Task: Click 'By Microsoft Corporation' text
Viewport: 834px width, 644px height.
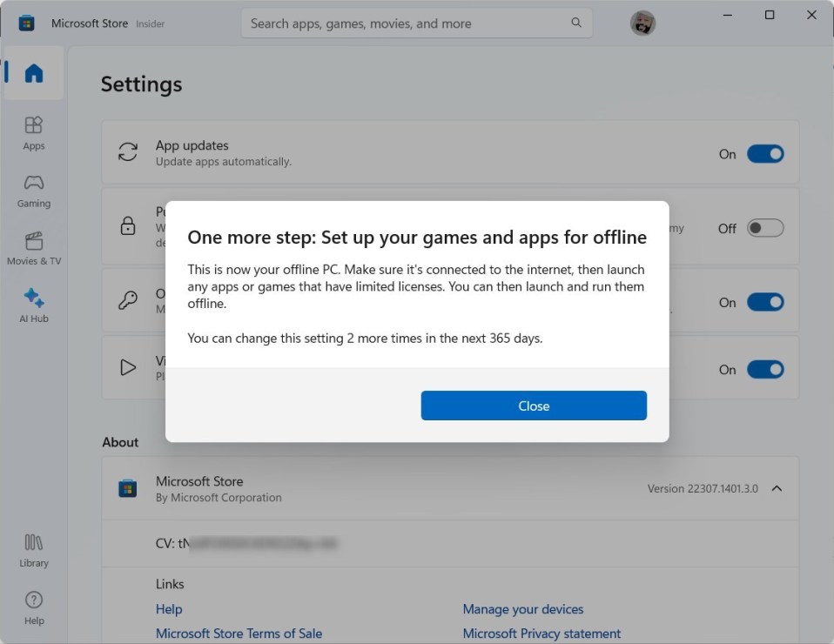Action: [219, 497]
